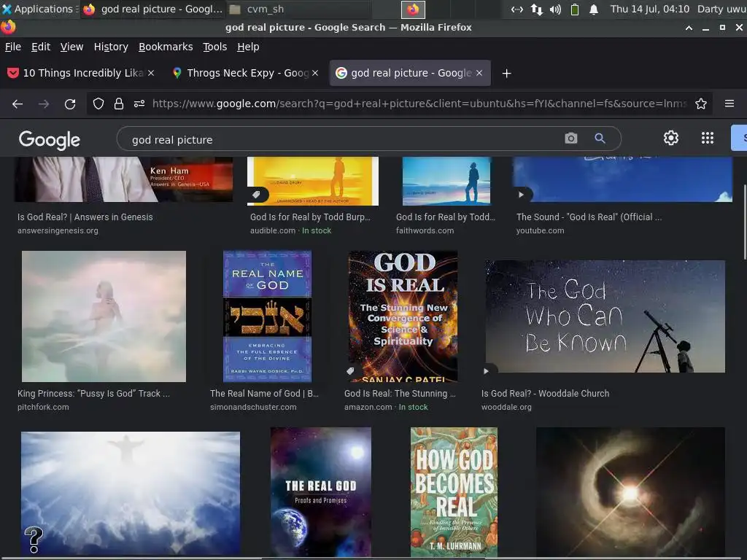Search by image with camera icon
The width and height of the screenshot is (747, 560).
coord(570,139)
